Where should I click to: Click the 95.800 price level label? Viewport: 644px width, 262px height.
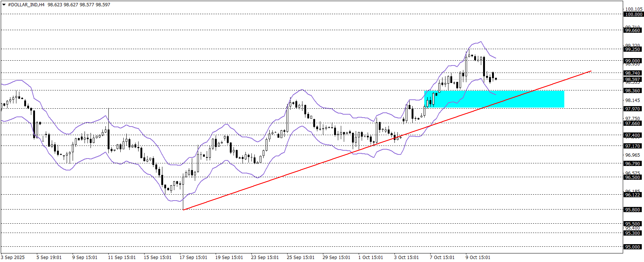point(633,210)
